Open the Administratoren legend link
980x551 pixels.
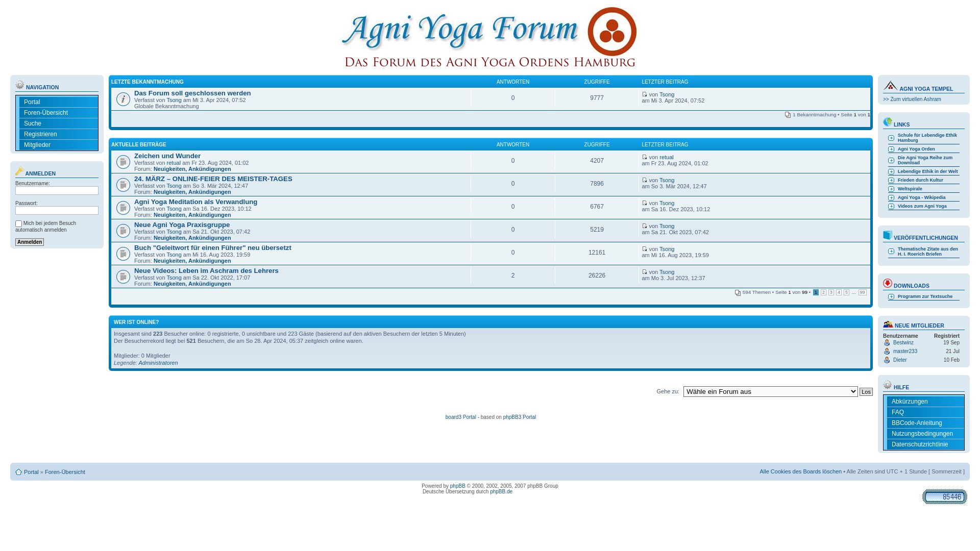[158, 363]
